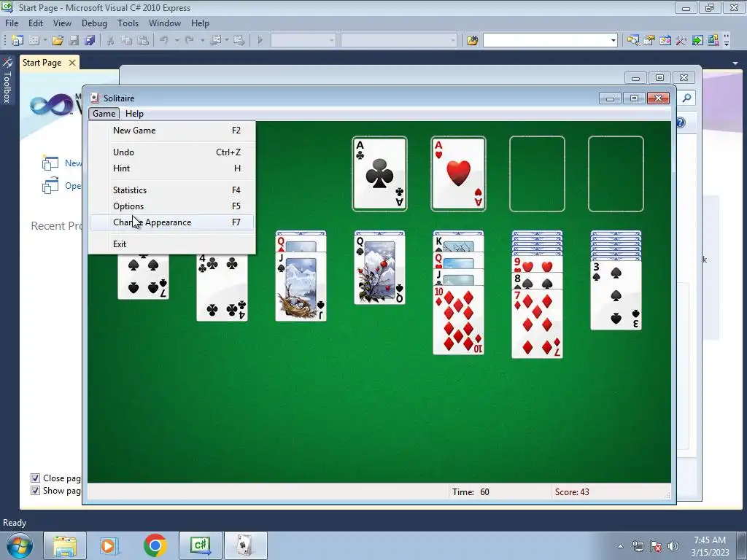Click the tab list dropdown arrow
The height and width of the screenshot is (560, 747).
coord(735,63)
